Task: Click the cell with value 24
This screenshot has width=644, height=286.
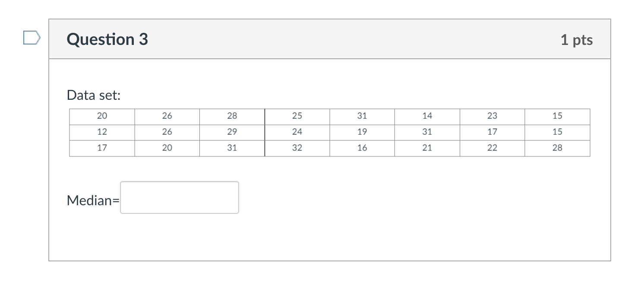Action: click(297, 132)
